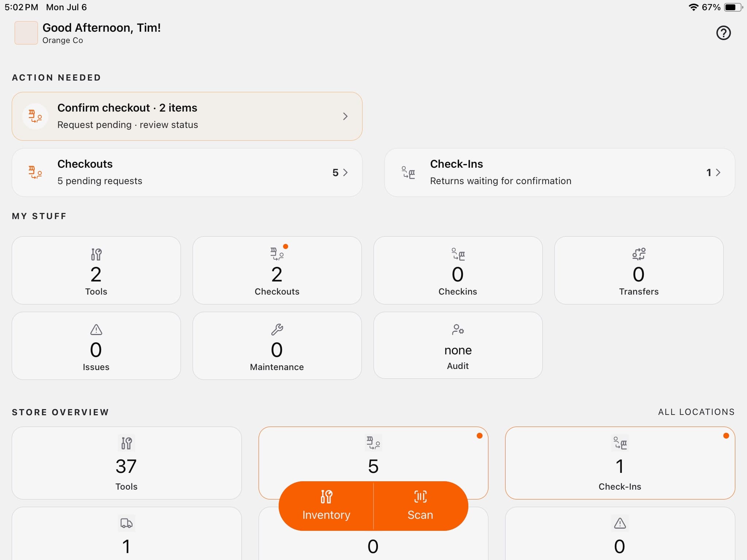Click 'Returns waiting for confirmation' text
Image resolution: width=747 pixels, height=560 pixels.
[500, 181]
